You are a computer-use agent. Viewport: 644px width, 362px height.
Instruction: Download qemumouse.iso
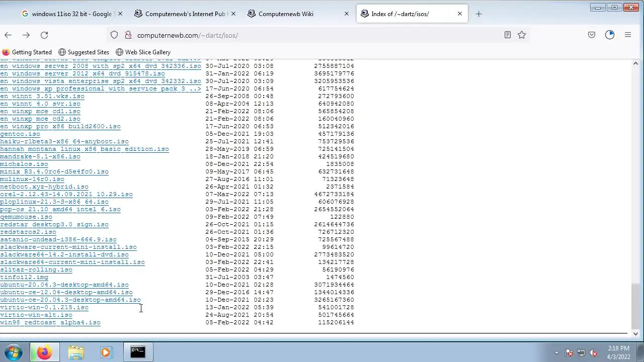(x=26, y=217)
